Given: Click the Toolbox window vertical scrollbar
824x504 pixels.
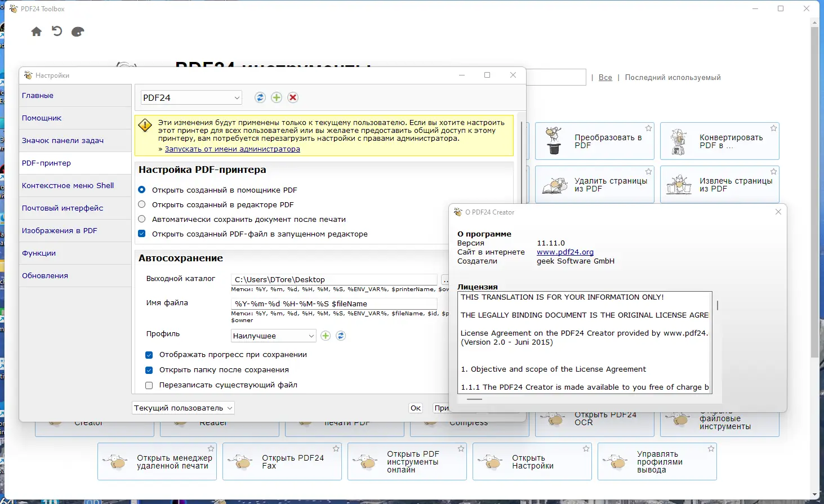Looking at the screenshot, I should [814, 191].
